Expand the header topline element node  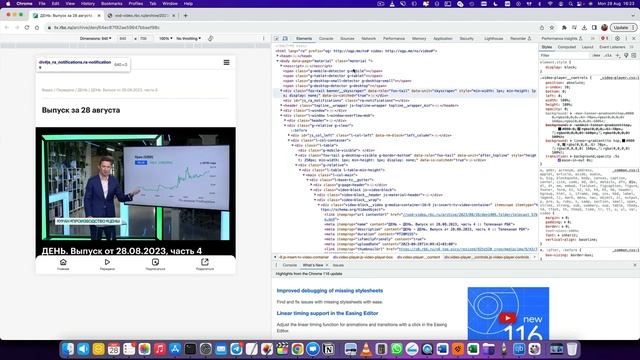(281, 105)
